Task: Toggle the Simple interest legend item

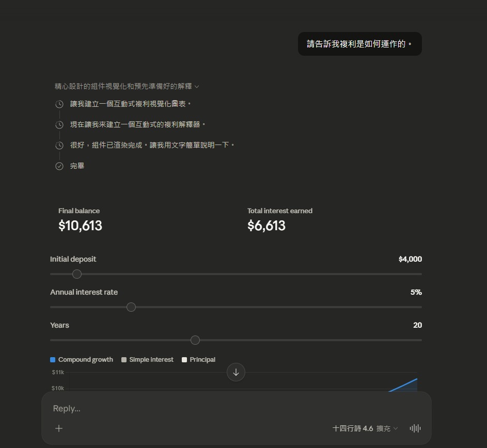Action: tap(148, 360)
